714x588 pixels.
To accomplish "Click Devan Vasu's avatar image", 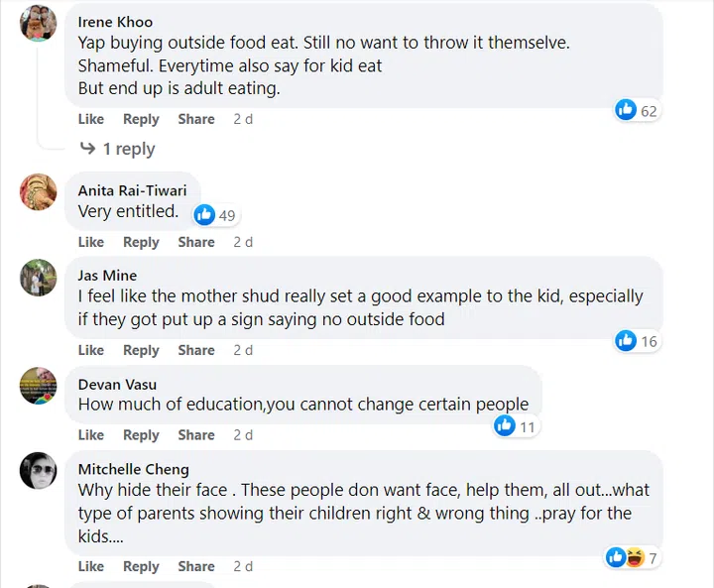I will 39,385.
